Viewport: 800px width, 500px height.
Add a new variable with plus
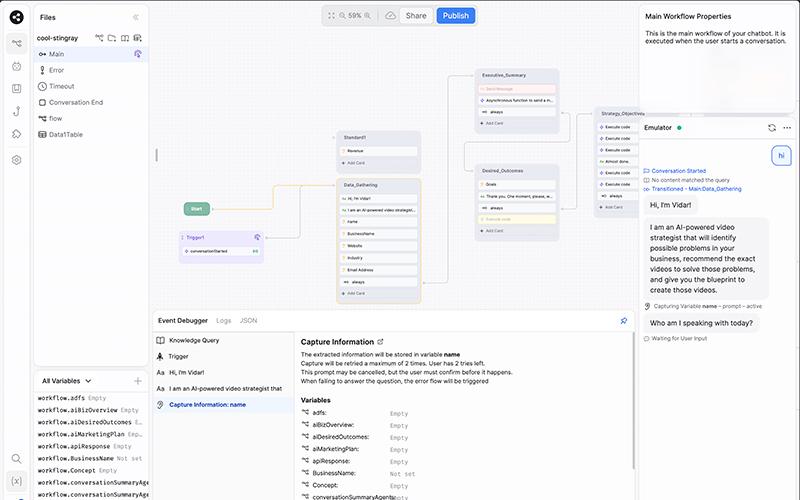coord(138,381)
